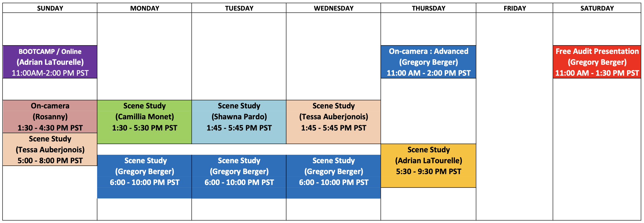Open Tuesday Gregory Berger evening Scene Study
The height and width of the screenshot is (223, 644).
point(239,177)
